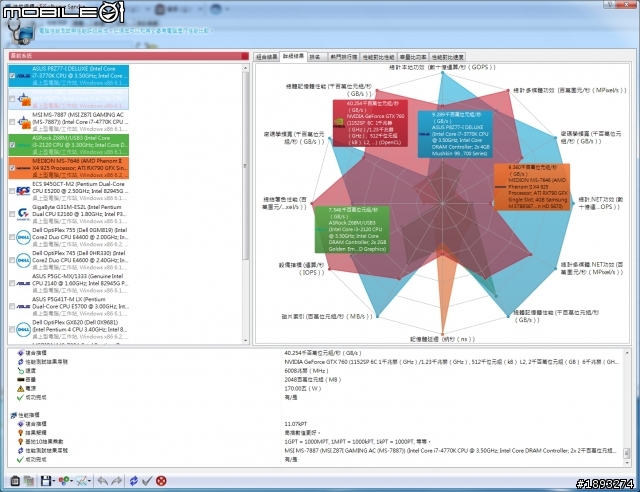This screenshot has width=640, height=492.
Task: Click the 11.07kPT score value
Action: click(x=296, y=424)
